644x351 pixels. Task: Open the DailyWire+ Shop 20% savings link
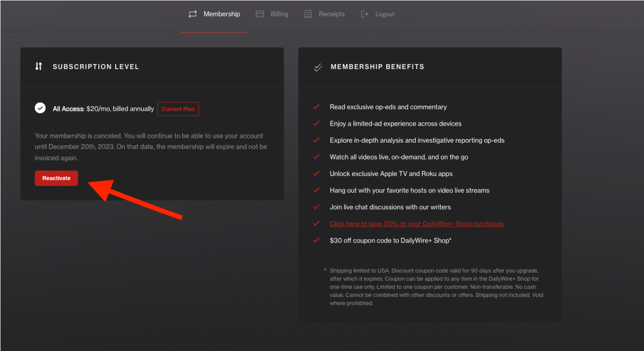[x=417, y=224]
